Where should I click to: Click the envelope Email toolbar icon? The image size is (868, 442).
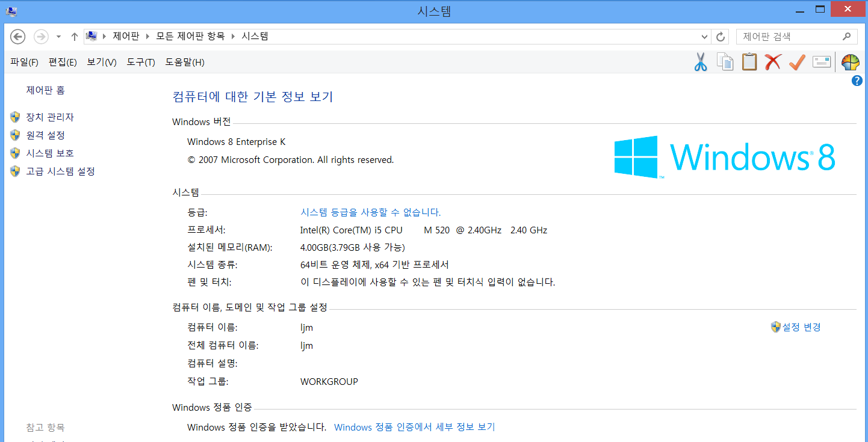coord(822,62)
